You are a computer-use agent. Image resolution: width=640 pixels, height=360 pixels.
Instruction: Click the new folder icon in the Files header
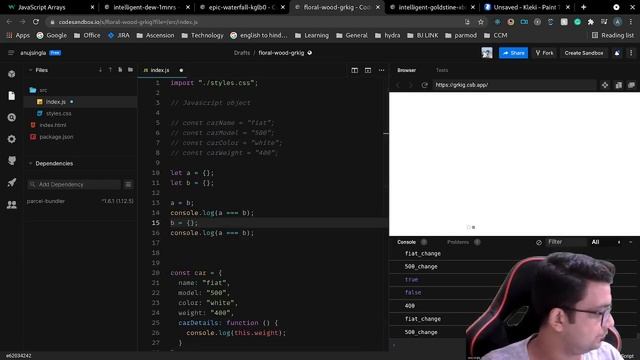pos(130,70)
